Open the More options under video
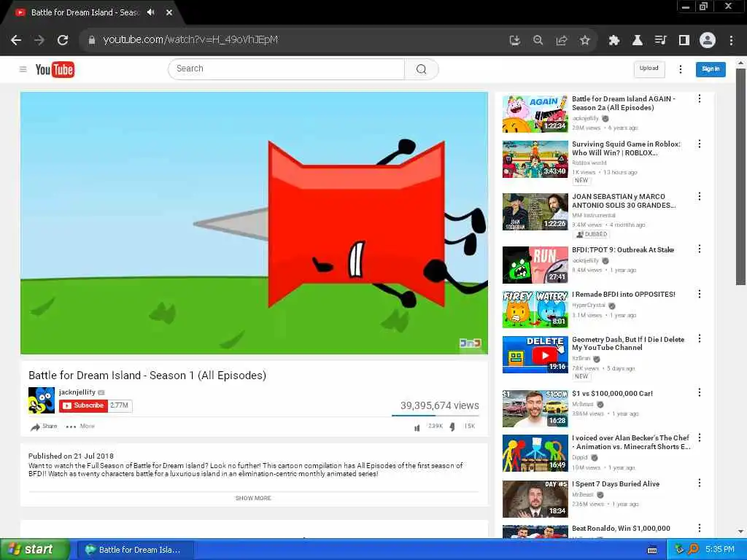The width and height of the screenshot is (747, 560). (80, 426)
